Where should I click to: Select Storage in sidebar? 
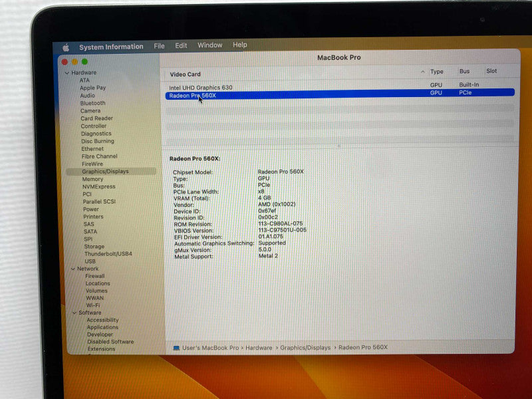[x=94, y=247]
